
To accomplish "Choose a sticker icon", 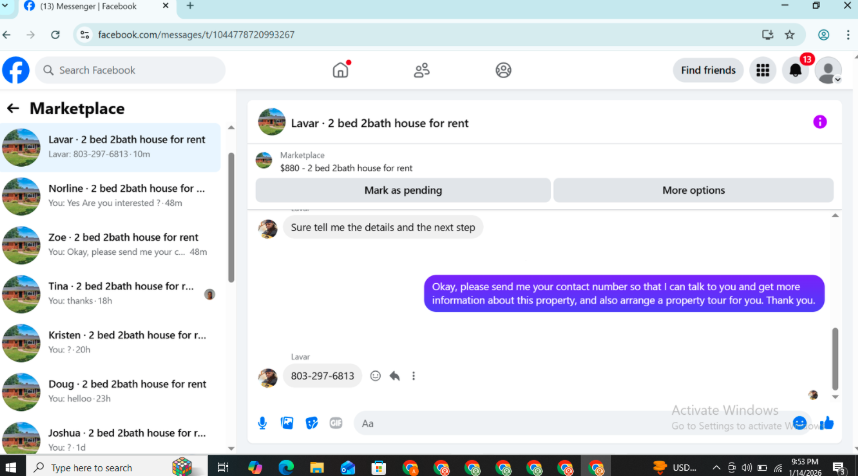I will click(x=312, y=423).
